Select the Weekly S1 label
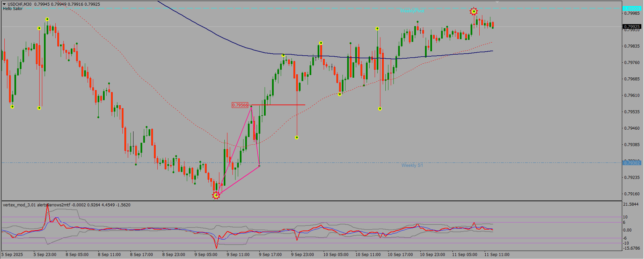Viewport: 644px width, 259px height. [x=412, y=165]
